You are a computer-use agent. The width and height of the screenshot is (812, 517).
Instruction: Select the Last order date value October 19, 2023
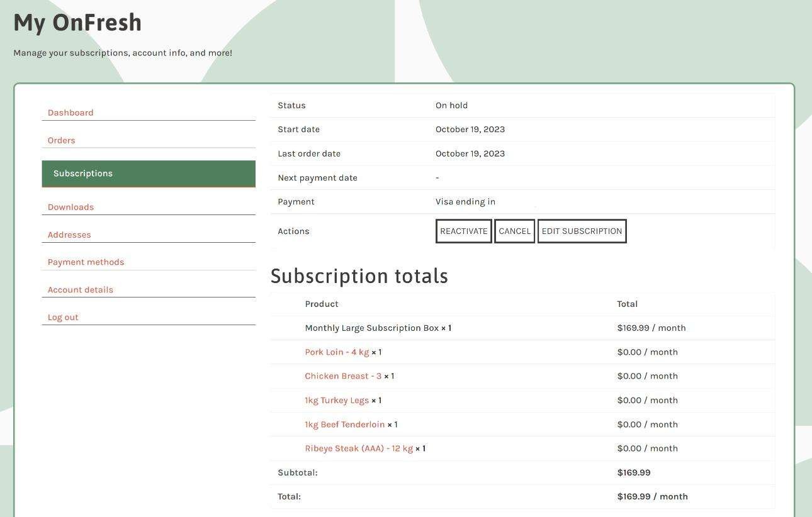tap(470, 153)
